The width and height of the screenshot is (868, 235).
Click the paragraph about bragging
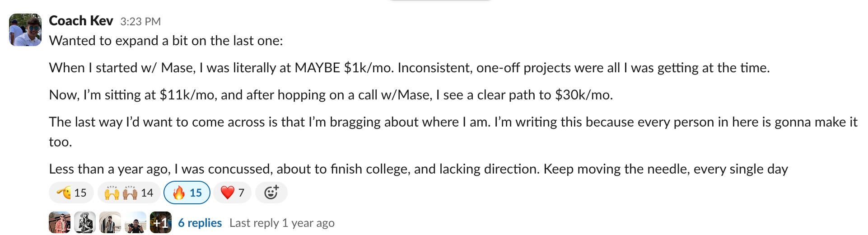click(453, 122)
